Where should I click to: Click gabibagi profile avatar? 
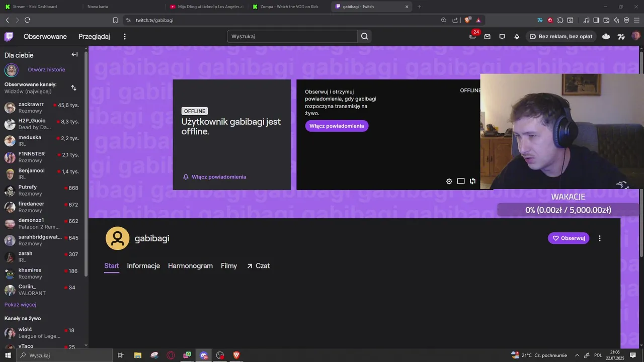117,238
